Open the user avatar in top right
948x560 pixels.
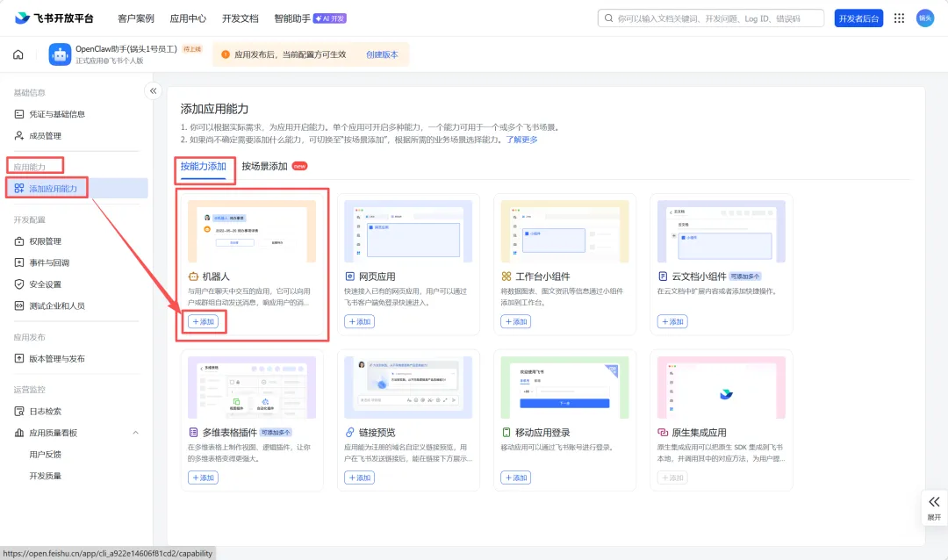[x=925, y=18]
